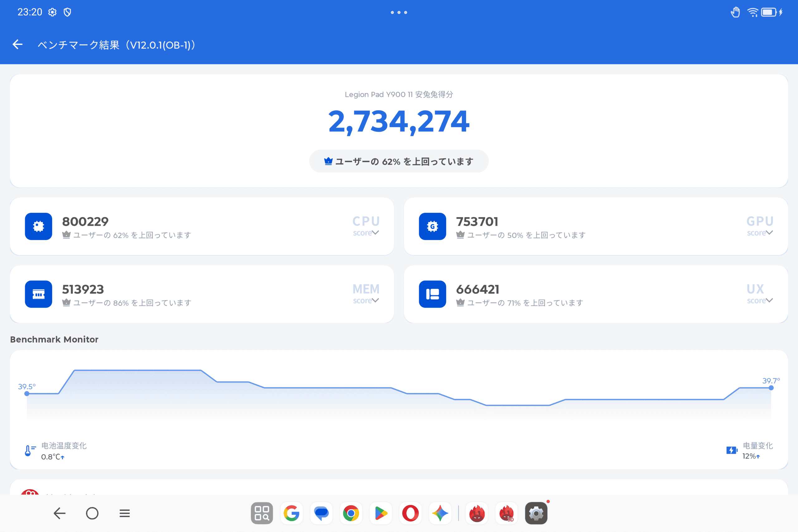Open the app drawer in the dock

pos(262,513)
